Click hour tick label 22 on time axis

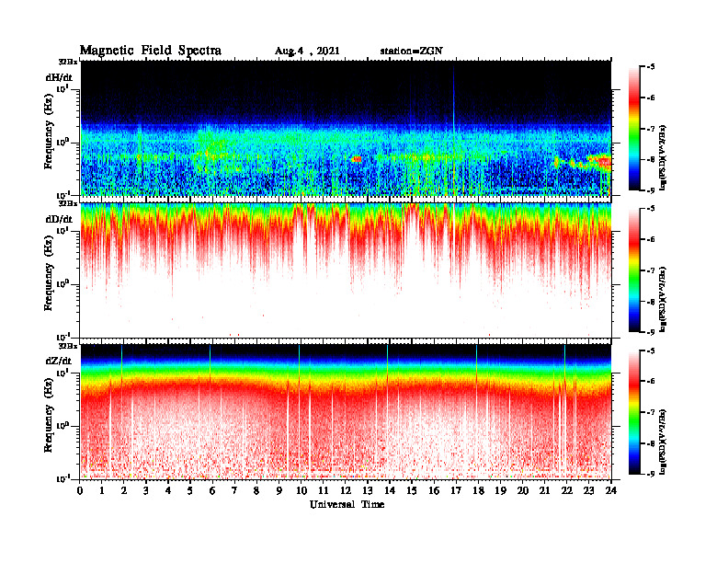pos(566,490)
